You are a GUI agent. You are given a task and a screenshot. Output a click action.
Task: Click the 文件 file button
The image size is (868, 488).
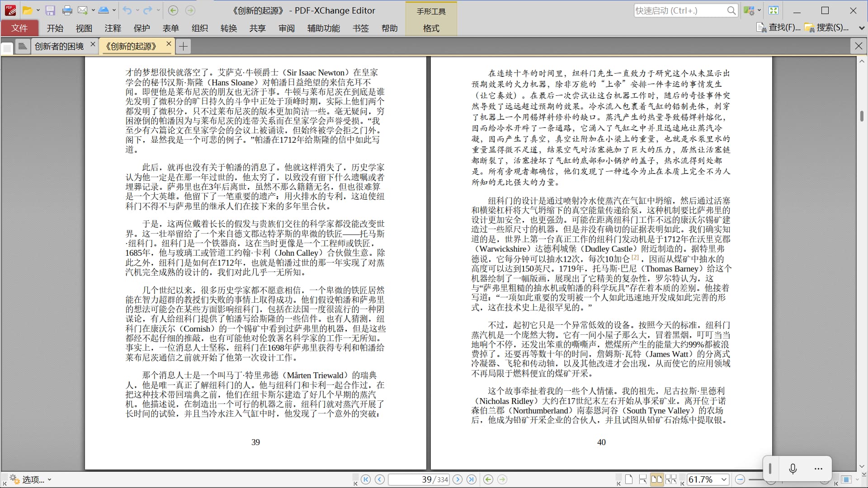coord(19,28)
